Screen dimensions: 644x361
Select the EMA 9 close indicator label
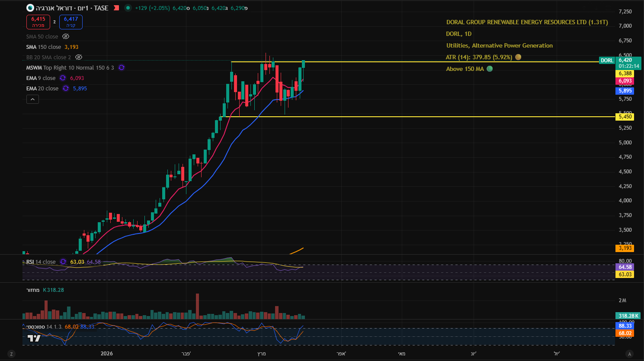(x=41, y=78)
